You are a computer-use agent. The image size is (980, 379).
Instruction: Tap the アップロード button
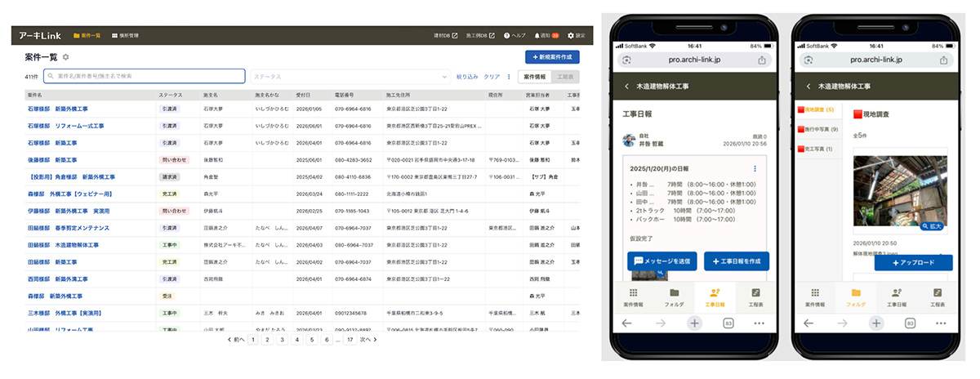coord(913,262)
